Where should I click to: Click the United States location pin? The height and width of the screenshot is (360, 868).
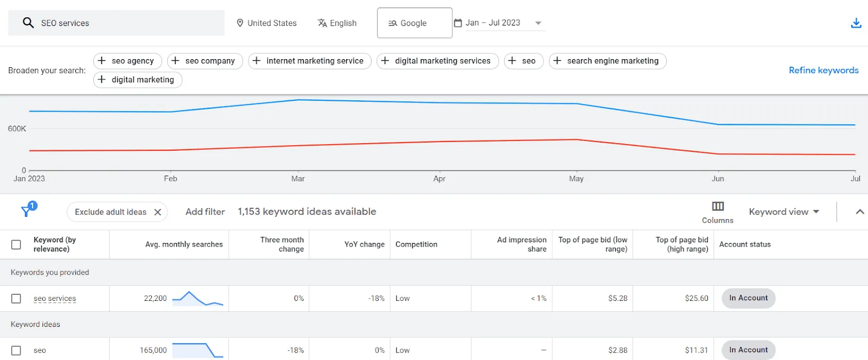tap(240, 23)
